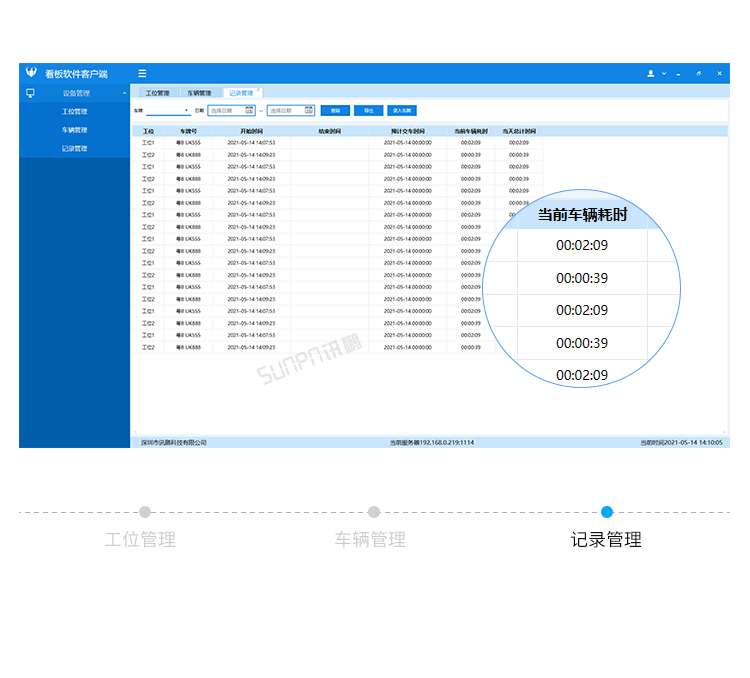Click the user account icon

point(651,73)
